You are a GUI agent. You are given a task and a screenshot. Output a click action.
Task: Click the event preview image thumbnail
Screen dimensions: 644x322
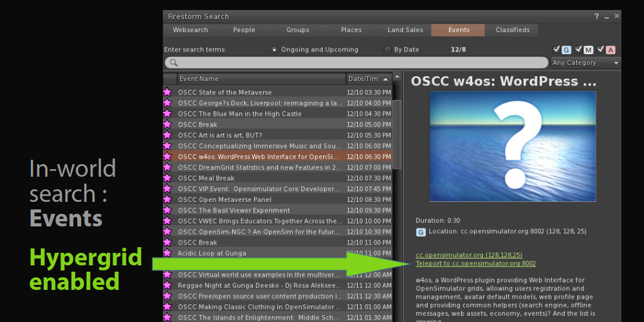pos(513,146)
